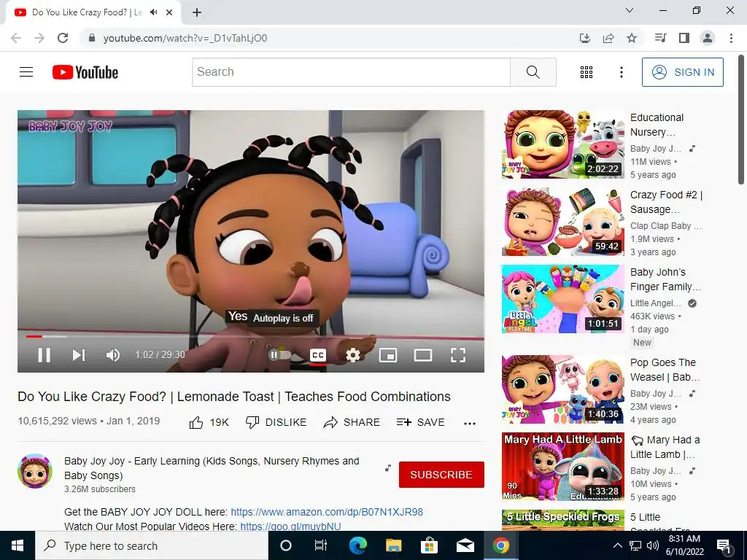The height and width of the screenshot is (560, 747).
Task: Click the search magnifier button
Action: (533, 72)
